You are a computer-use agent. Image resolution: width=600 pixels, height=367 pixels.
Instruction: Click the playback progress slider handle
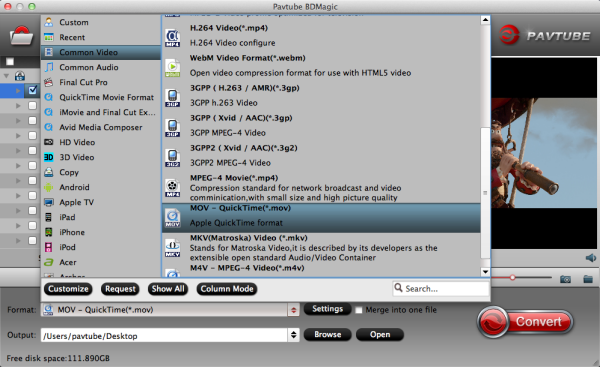(512, 277)
